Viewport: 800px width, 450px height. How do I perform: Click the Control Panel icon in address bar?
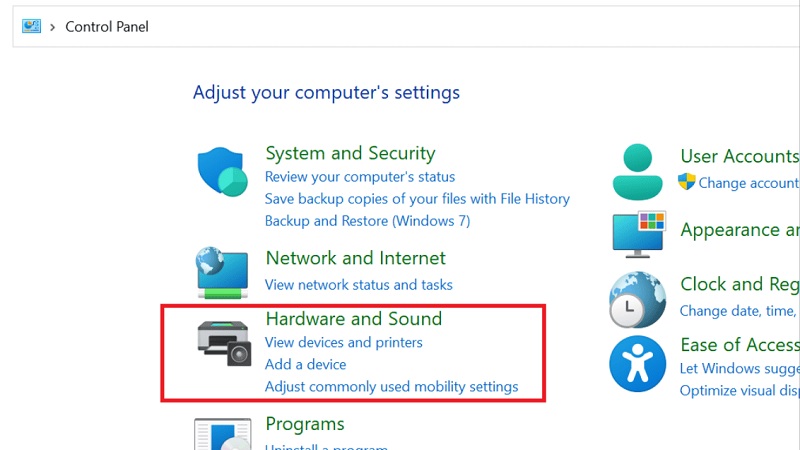point(31,26)
